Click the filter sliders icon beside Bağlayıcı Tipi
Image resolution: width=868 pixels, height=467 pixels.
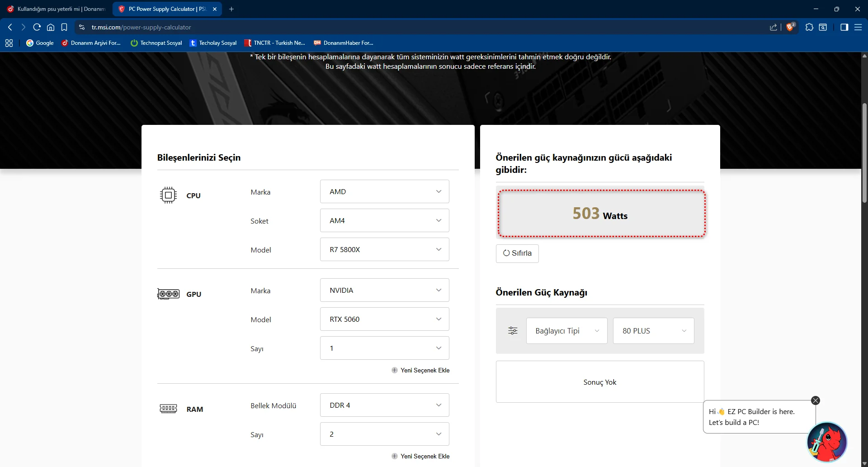(x=513, y=331)
